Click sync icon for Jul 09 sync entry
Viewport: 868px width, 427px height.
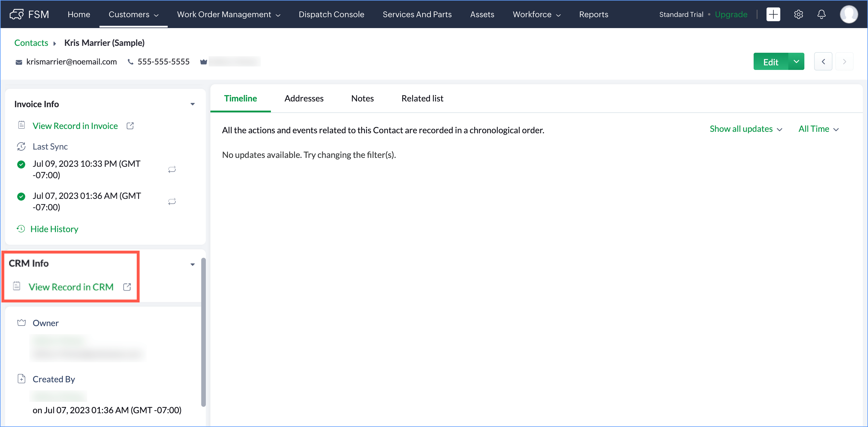coord(172,169)
